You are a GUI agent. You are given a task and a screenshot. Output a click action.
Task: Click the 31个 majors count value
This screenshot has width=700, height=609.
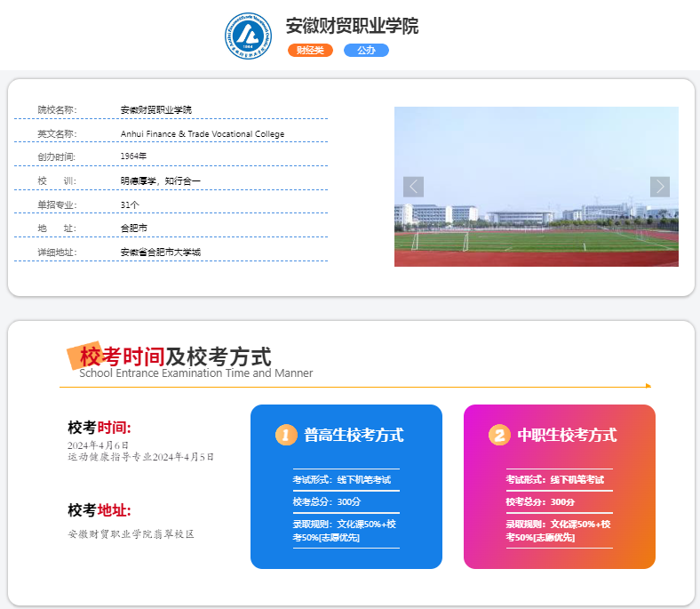click(130, 205)
